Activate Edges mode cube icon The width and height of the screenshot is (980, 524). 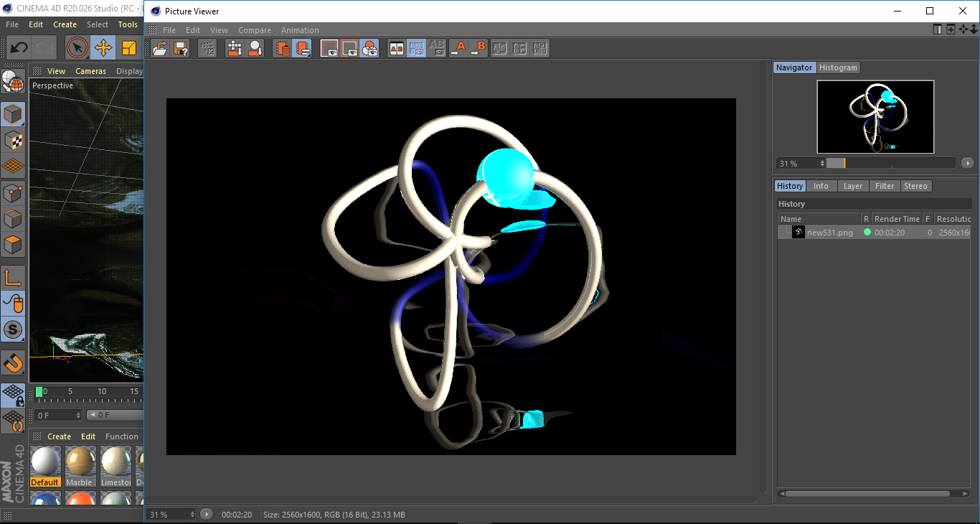(x=13, y=219)
